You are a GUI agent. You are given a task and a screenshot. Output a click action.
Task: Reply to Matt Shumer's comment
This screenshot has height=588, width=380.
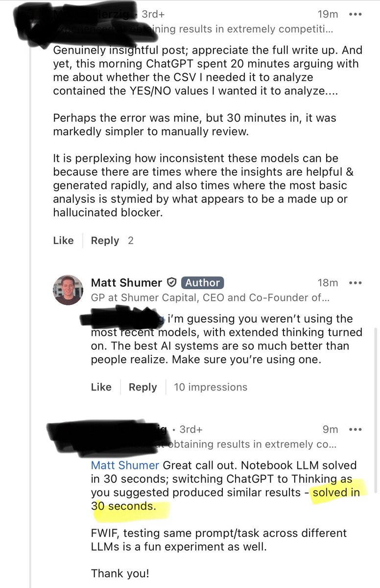[142, 387]
